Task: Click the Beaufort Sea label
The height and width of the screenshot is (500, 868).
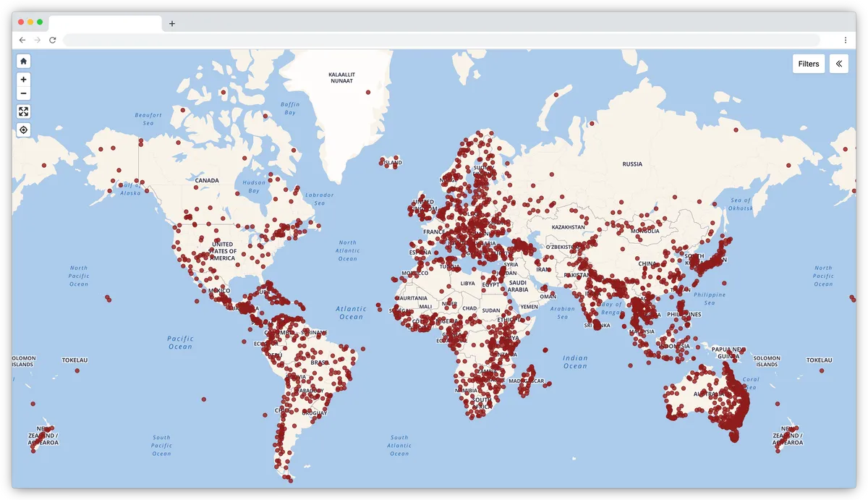Action: click(148, 119)
